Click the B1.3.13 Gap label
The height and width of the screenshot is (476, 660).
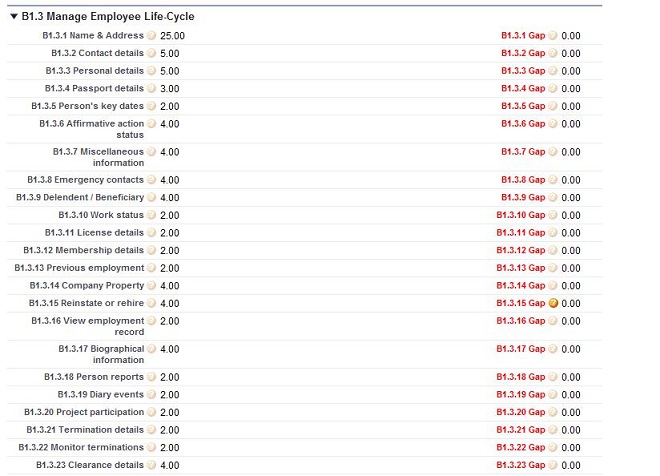point(521,268)
